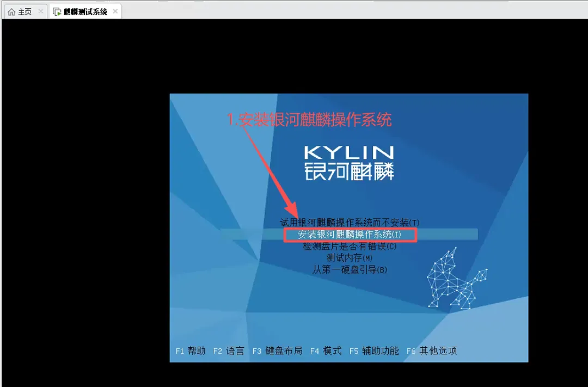Close the 麒麟测试系统 tab

(115, 11)
